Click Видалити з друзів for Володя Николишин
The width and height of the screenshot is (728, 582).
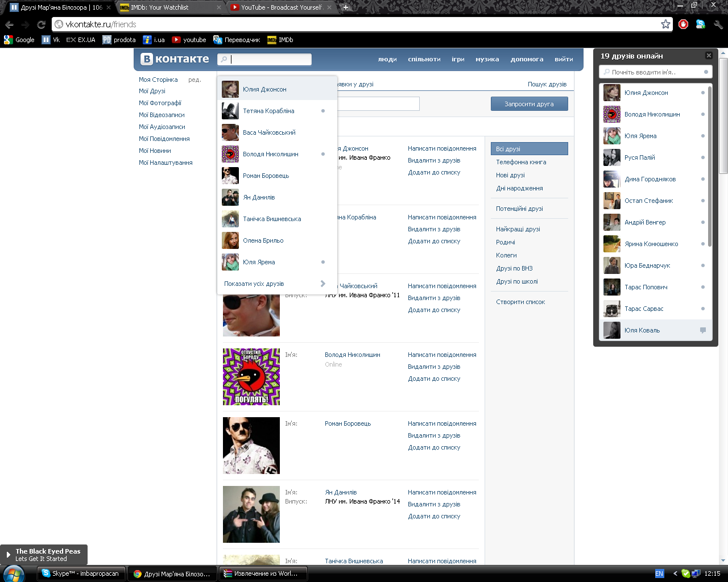point(434,367)
